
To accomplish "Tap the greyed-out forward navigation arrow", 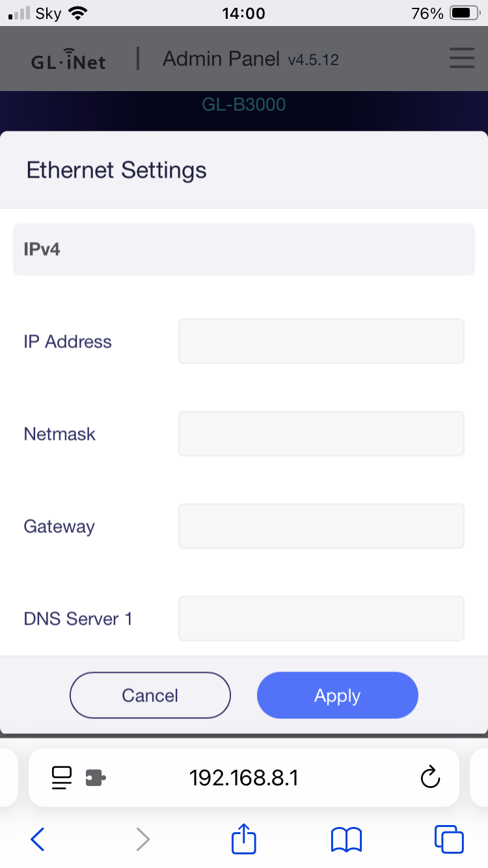I will click(142, 839).
